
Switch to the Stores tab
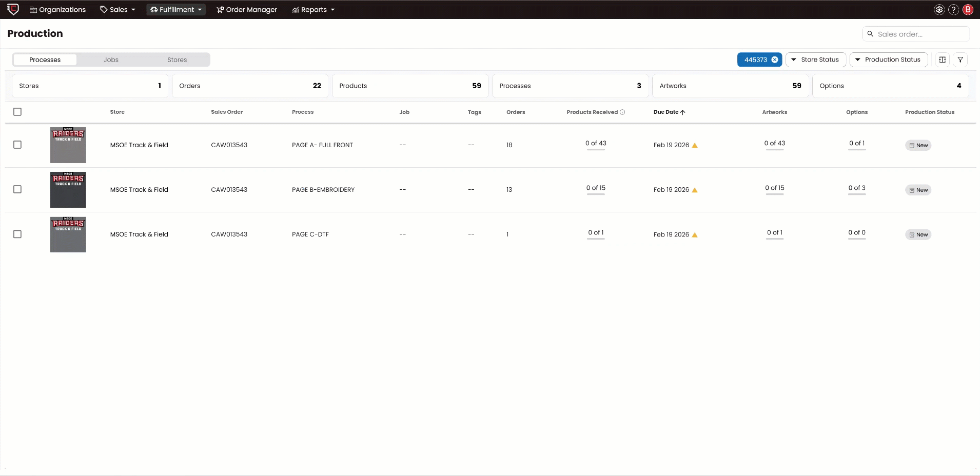coord(177,60)
